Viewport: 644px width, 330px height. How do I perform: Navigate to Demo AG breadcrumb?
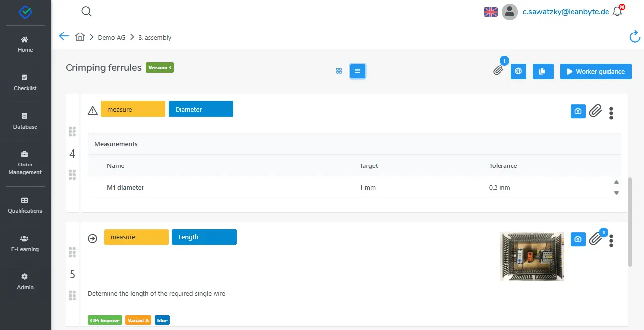pos(111,37)
